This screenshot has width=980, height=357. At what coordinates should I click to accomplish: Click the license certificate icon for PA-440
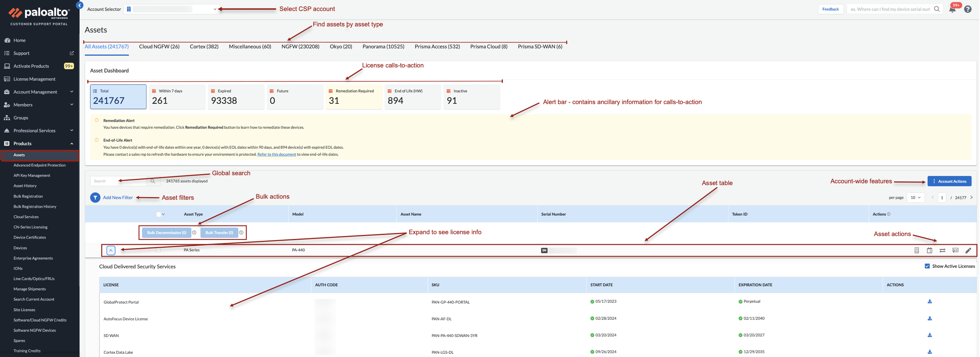click(x=955, y=250)
